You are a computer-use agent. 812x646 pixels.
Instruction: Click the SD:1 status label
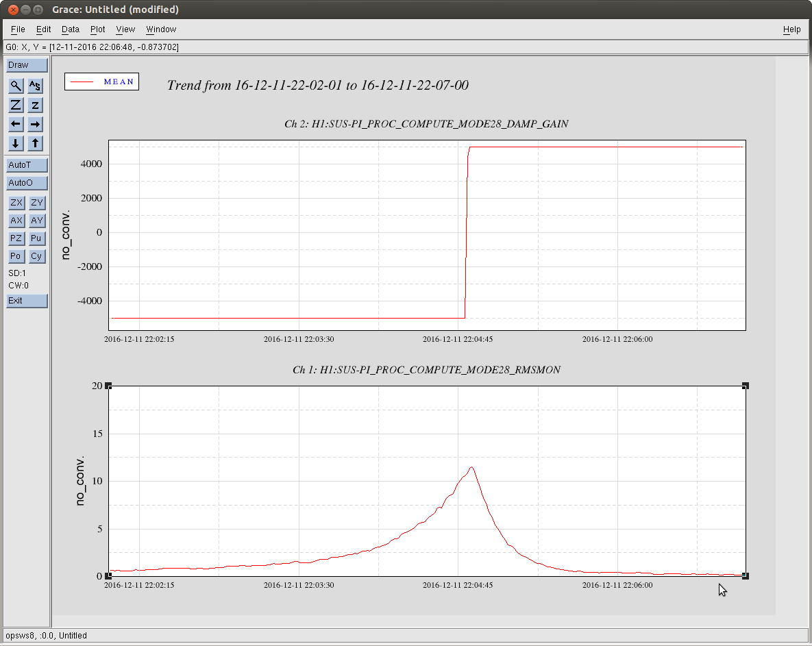coord(17,273)
